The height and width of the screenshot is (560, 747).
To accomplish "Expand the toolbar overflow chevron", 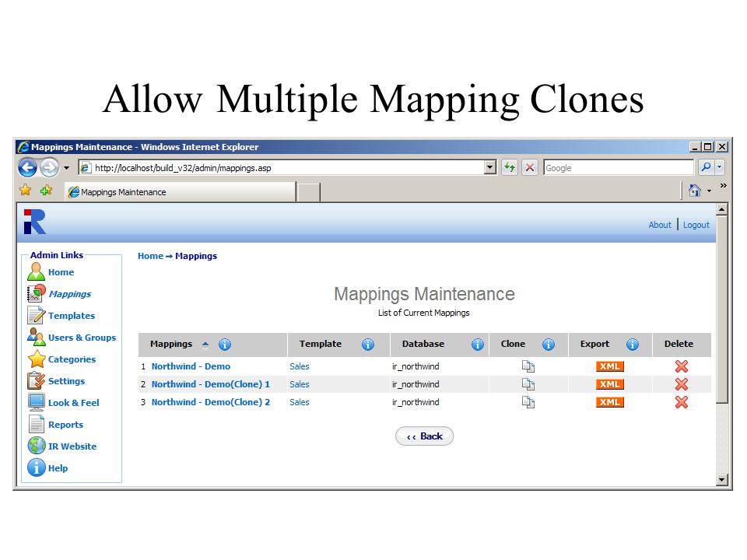I will (723, 186).
